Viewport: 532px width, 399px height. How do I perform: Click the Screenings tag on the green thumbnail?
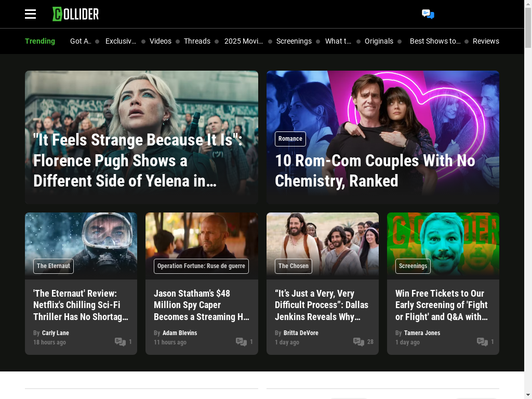click(413, 266)
